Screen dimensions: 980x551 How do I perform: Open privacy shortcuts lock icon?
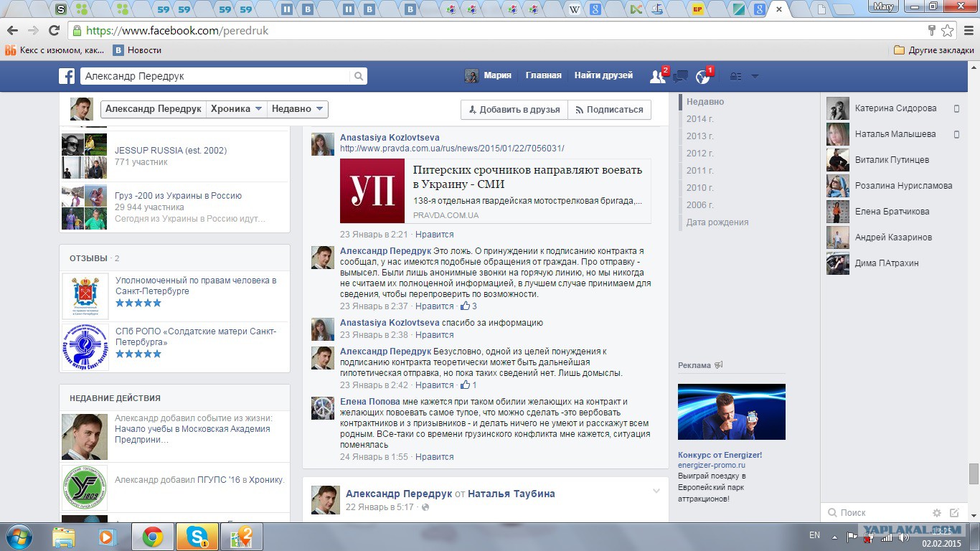[x=735, y=76]
